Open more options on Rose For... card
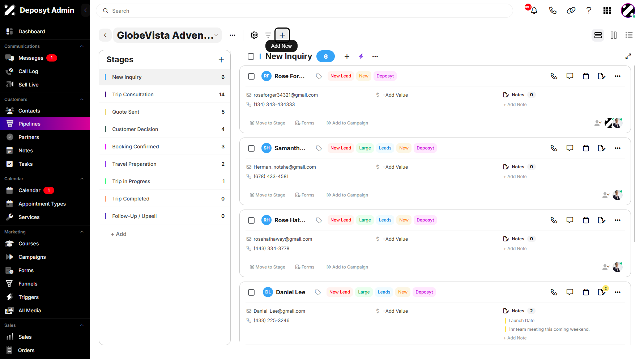This screenshot has height=359, width=644. tap(618, 76)
